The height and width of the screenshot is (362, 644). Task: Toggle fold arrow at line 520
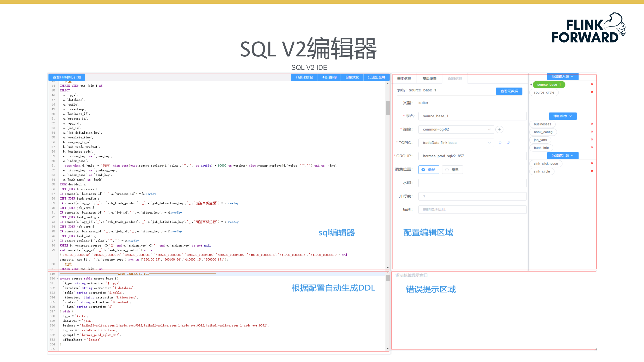[x=58, y=278]
